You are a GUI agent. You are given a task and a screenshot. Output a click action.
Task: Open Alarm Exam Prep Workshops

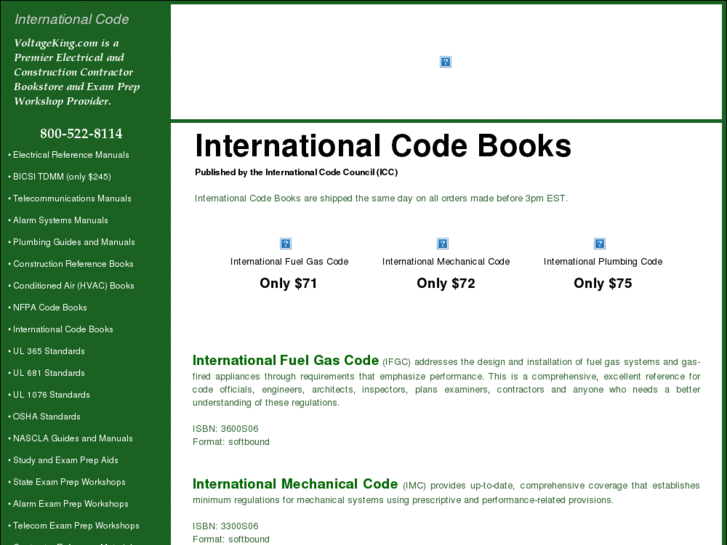click(x=70, y=504)
